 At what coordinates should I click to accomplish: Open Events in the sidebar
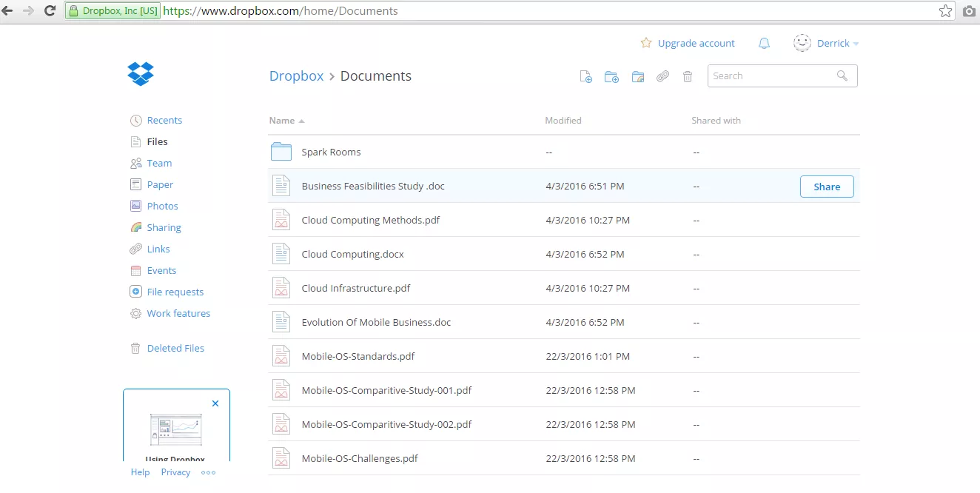pyautogui.click(x=161, y=271)
